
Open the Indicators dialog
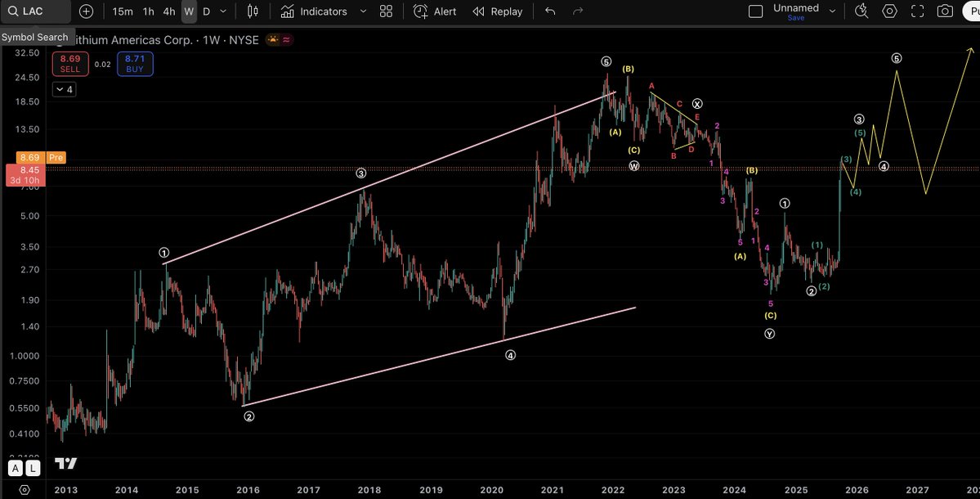click(314, 11)
